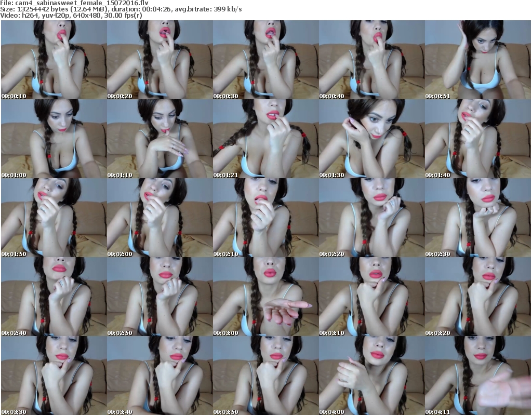The height and width of the screenshot is (415, 532).
Task: Pick the 00:02:10 video frame
Action: (x=265, y=218)
